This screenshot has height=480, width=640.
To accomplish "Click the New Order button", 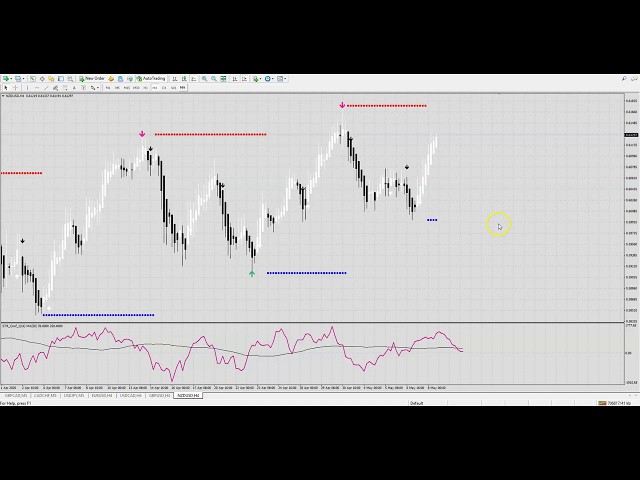I will coord(93,78).
